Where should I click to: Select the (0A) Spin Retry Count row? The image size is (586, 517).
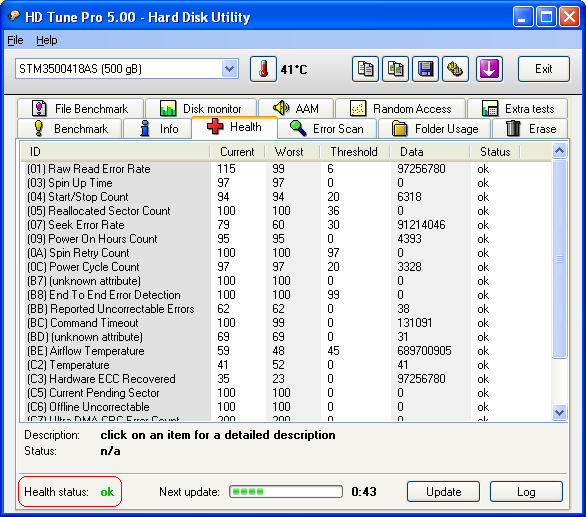[x=286, y=253]
